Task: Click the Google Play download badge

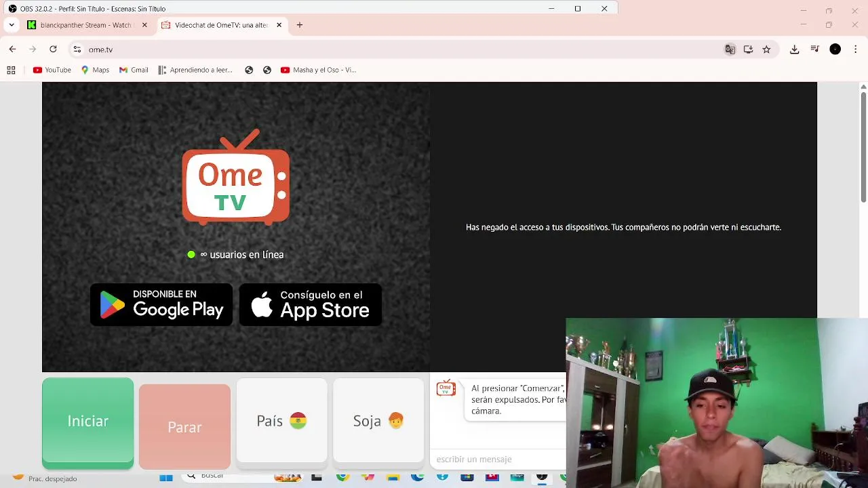Action: point(161,304)
